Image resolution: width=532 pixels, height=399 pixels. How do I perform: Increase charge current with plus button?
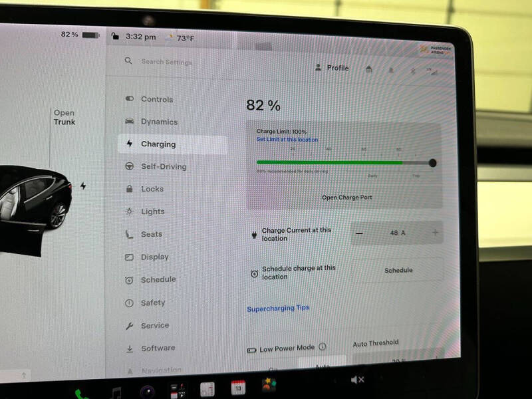click(435, 232)
